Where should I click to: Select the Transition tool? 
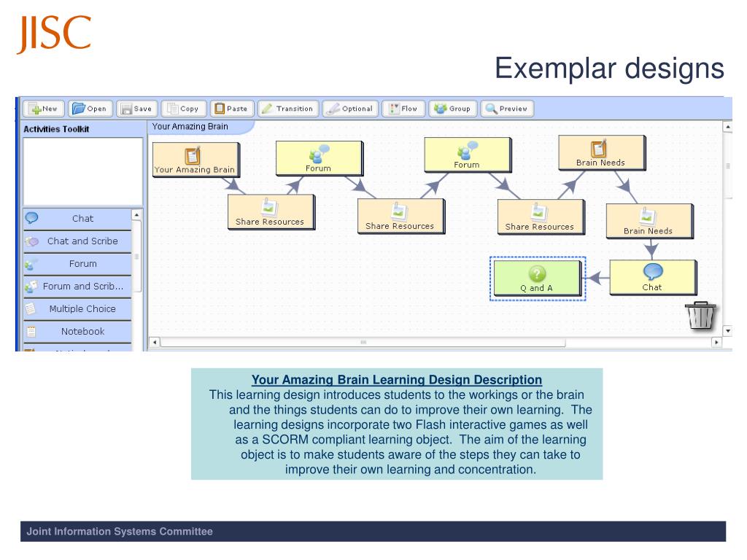click(x=288, y=109)
